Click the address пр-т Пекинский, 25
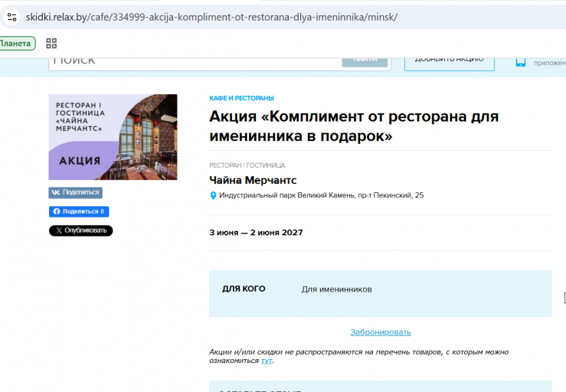This screenshot has height=392, width=566. (321, 195)
